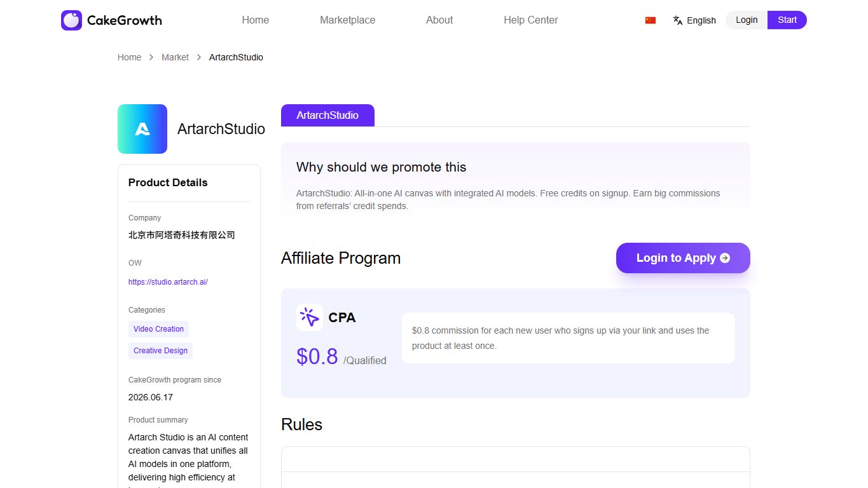The width and height of the screenshot is (868, 488).
Task: Go to the About page
Action: pyautogui.click(x=439, y=20)
